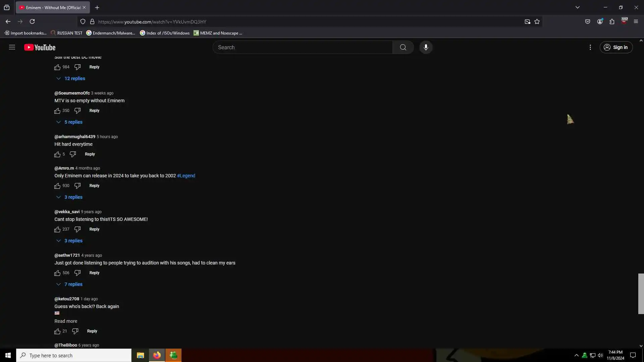The image size is (644, 362).
Task: Open YouTube settings three-dot menu
Action: pos(590,47)
